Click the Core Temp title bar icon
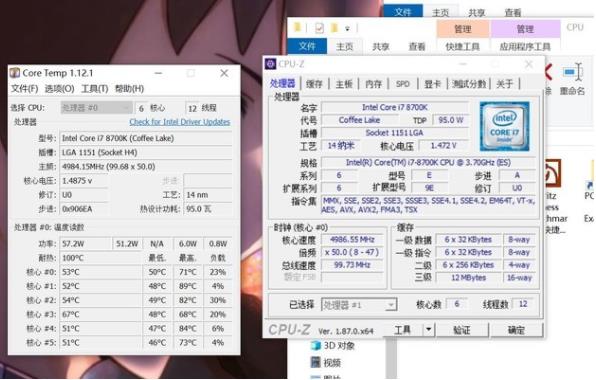The height and width of the screenshot is (380, 596). click(15, 73)
